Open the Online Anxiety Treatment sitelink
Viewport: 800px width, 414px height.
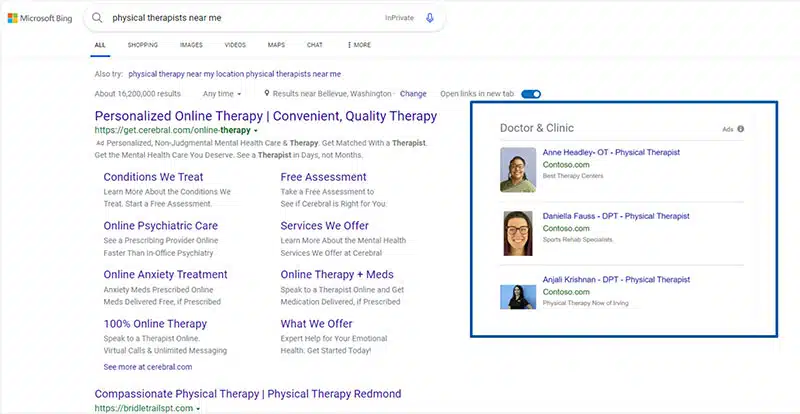tap(165, 275)
